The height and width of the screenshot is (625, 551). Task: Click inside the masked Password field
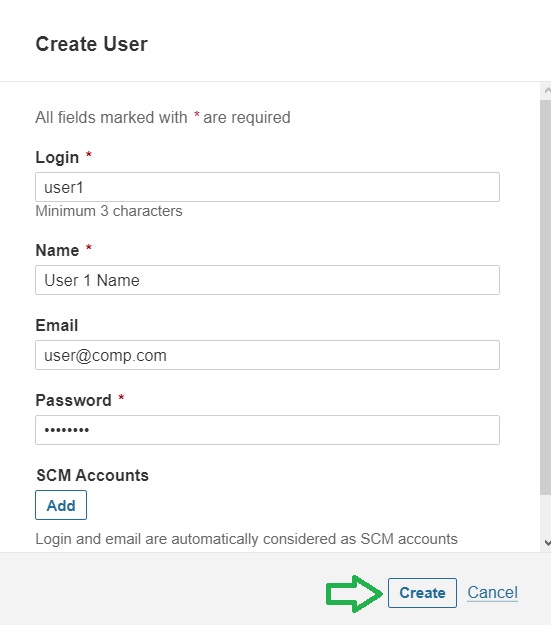click(x=267, y=430)
